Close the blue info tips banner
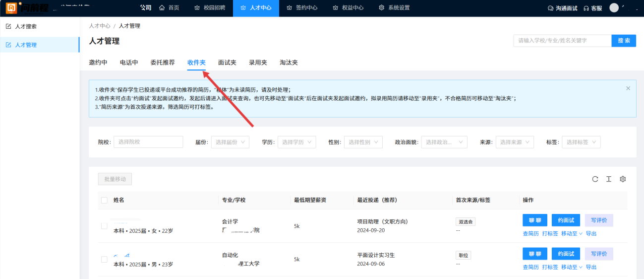This screenshot has height=279, width=644. 628,88
